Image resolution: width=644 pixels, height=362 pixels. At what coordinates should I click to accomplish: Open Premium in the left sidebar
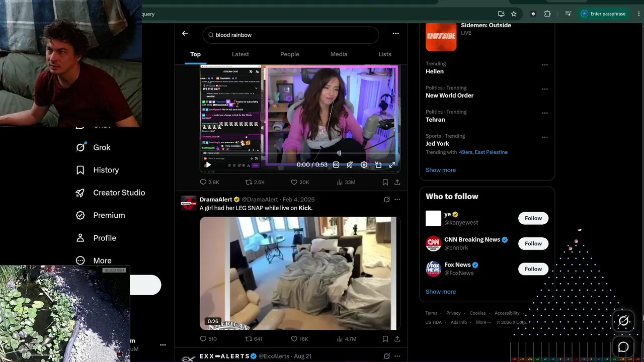pos(100,215)
